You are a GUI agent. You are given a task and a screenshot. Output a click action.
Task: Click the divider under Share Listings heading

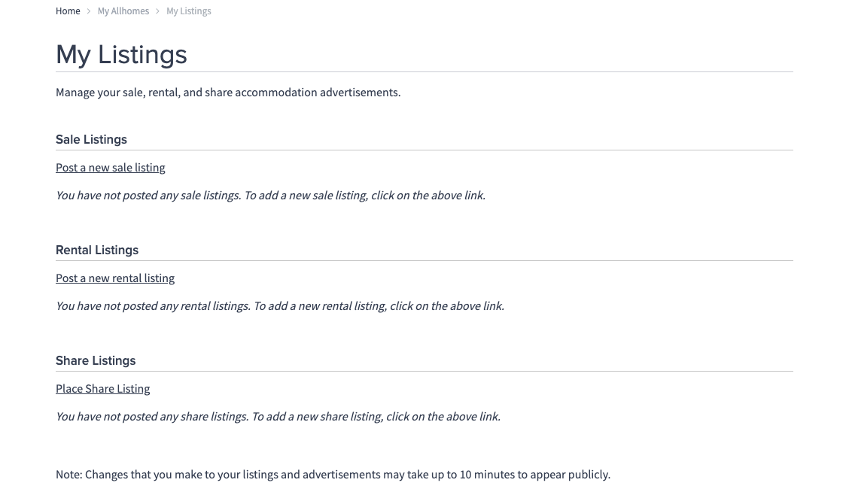coord(424,370)
